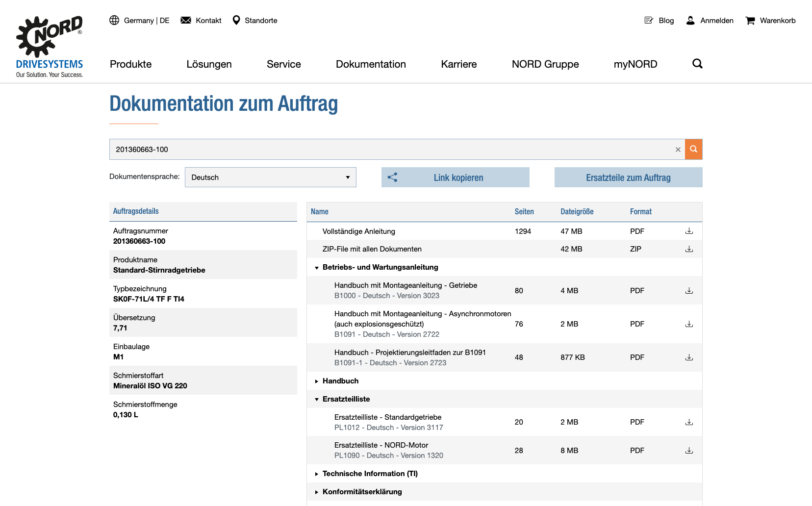Viewport: 812px width, 506px height.
Task: Click the share icon on Link kopieren
Action: pyautogui.click(x=392, y=177)
